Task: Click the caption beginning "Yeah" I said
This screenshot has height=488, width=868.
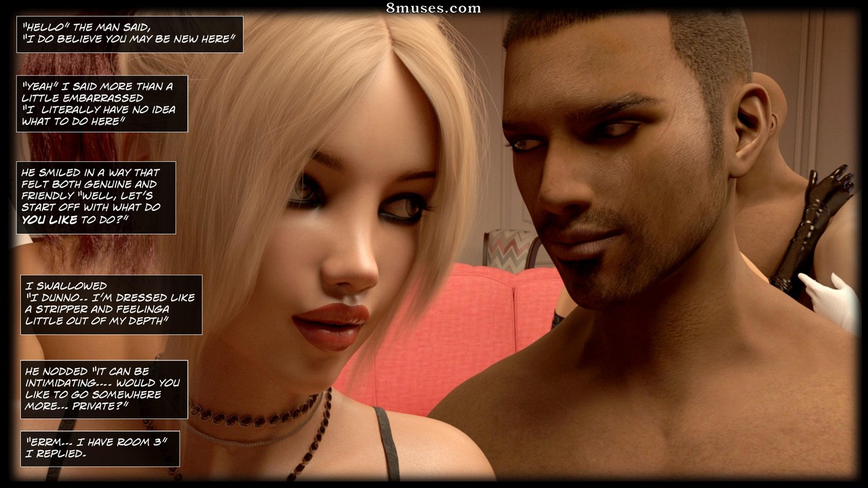Action: coord(102,104)
